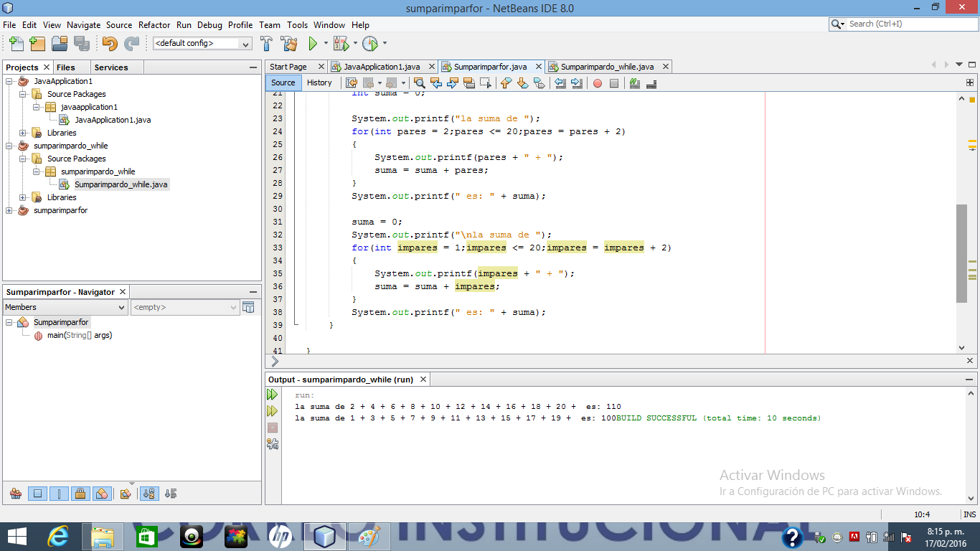Re-run the program from the Output panel
Viewport: 980px width, 551px height.
tap(273, 395)
